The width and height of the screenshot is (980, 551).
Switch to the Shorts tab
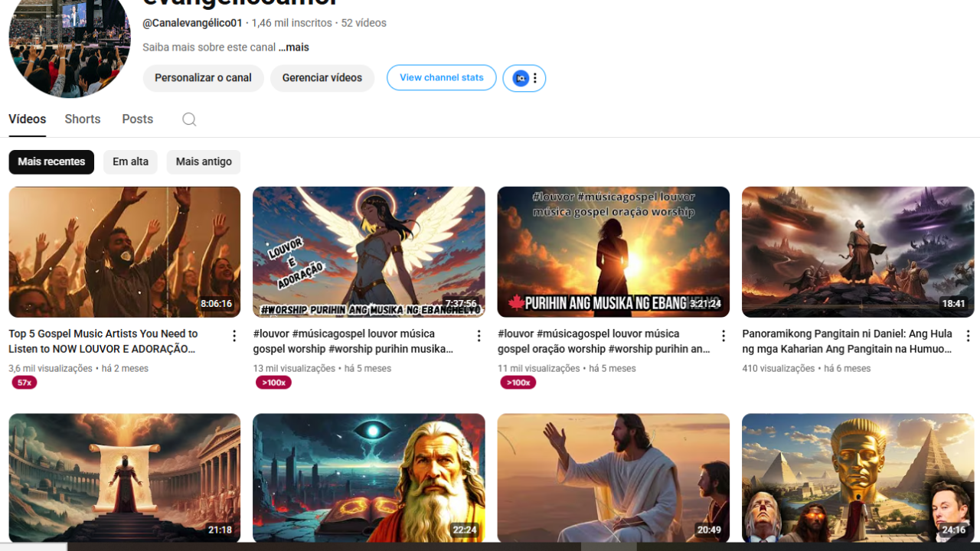(x=83, y=119)
